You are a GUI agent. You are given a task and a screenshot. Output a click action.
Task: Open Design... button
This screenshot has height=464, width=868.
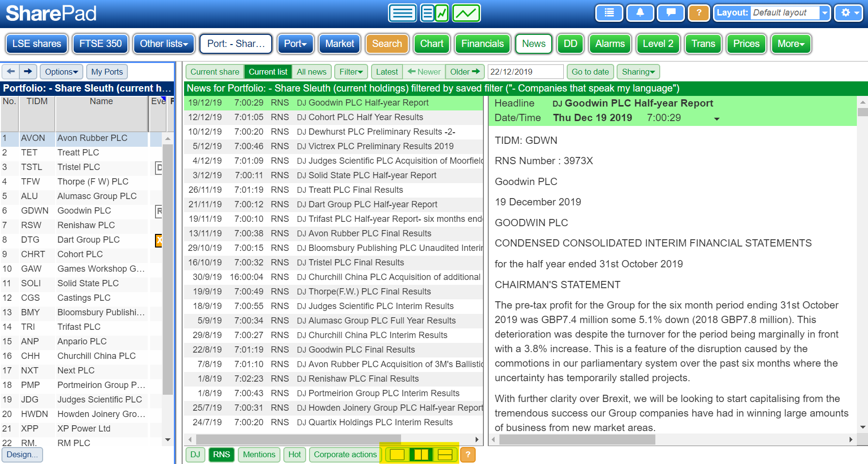tap(22, 455)
